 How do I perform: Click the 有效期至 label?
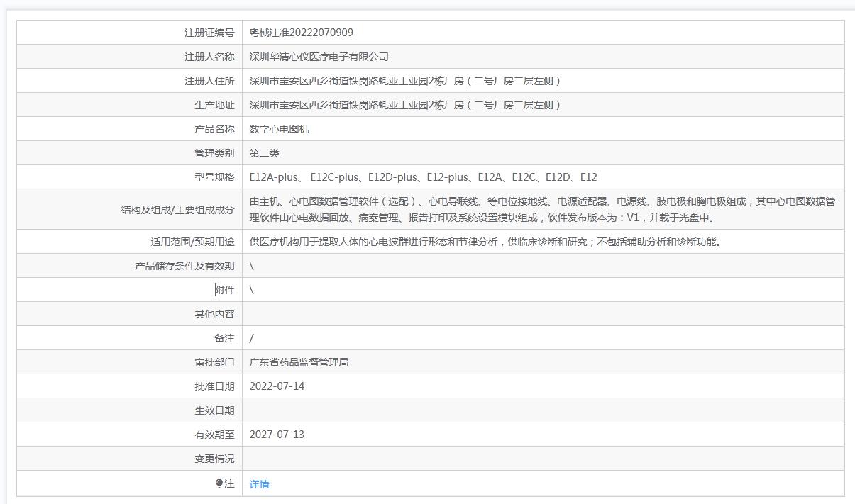214,435
